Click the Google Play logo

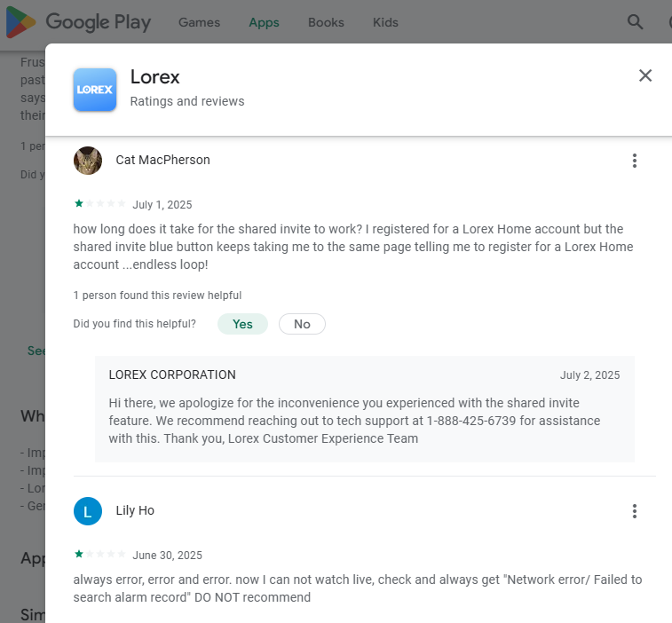pos(78,22)
